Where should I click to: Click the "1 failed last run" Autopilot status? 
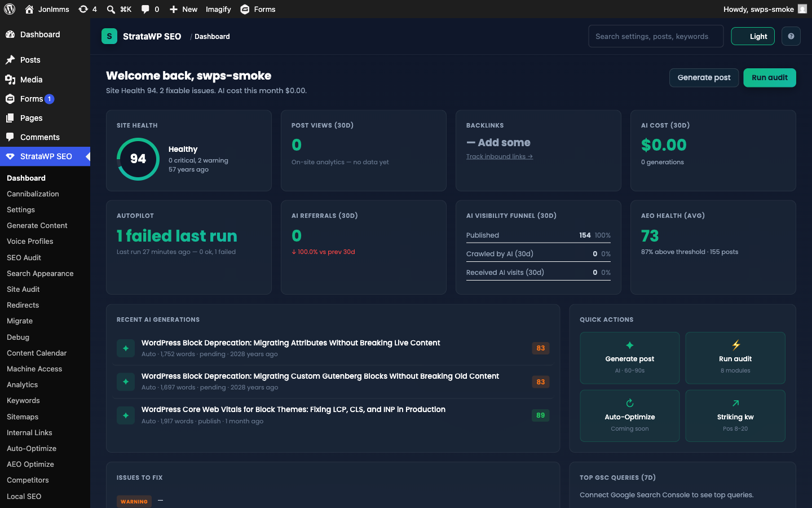click(177, 236)
